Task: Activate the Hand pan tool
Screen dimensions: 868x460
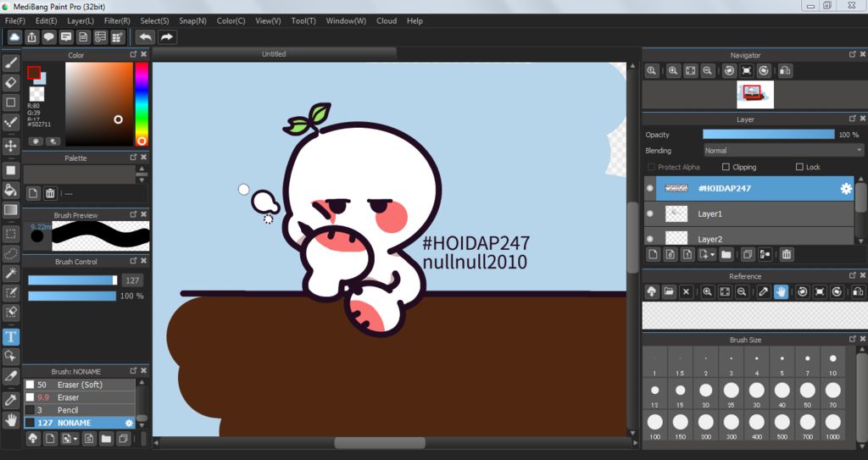Action: pyautogui.click(x=11, y=419)
